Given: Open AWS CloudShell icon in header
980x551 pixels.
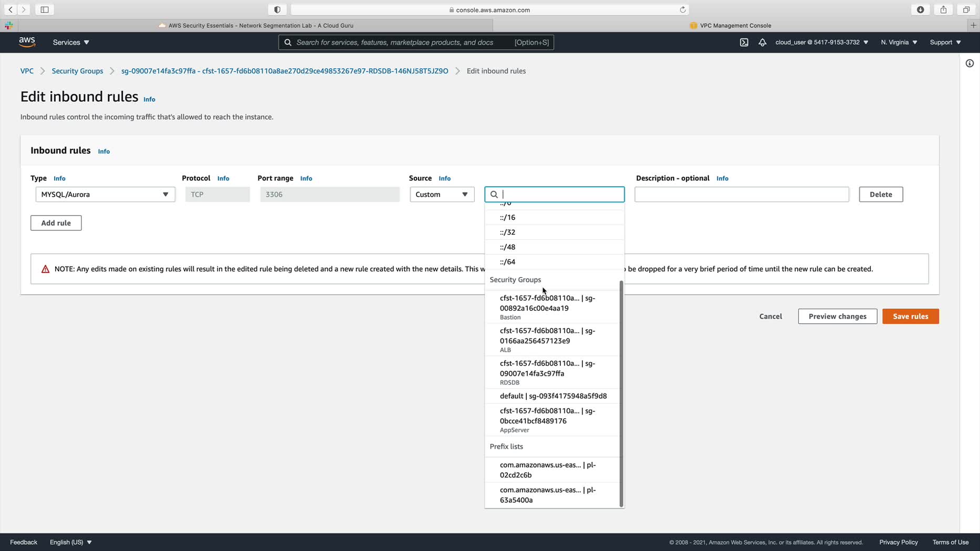Looking at the screenshot, I should (x=744, y=43).
